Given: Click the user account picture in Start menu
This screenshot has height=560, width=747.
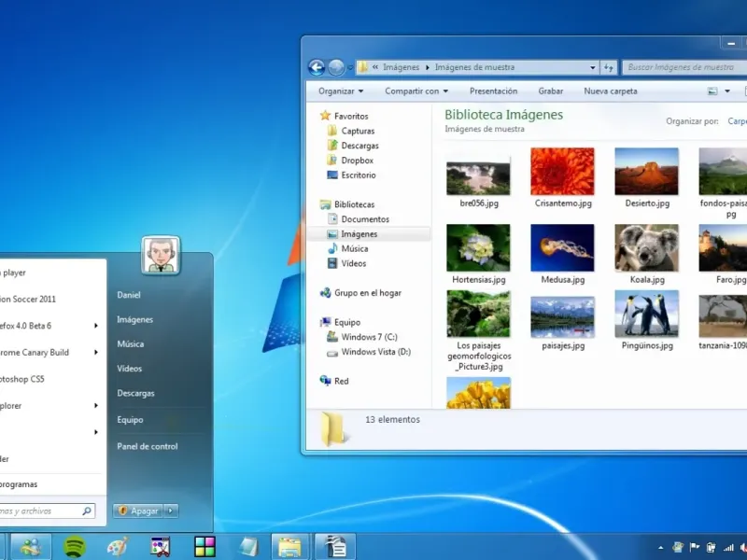Looking at the screenshot, I should click(161, 255).
